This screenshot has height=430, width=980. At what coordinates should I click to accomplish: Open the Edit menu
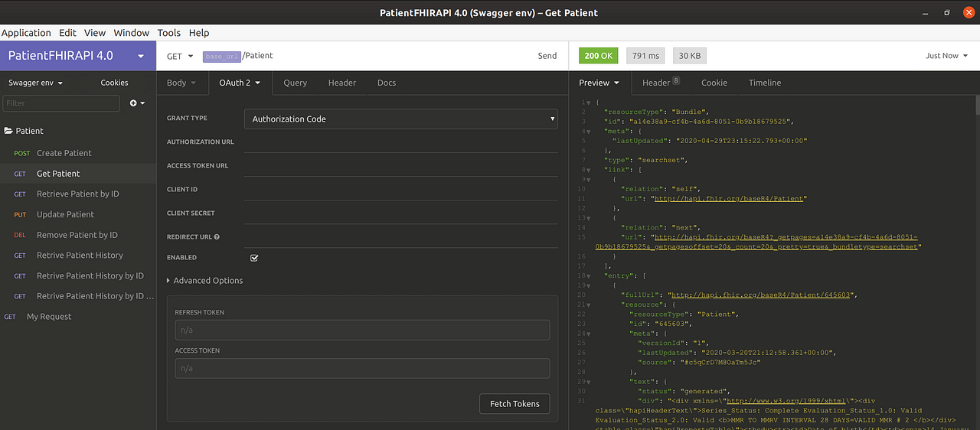click(x=67, y=33)
